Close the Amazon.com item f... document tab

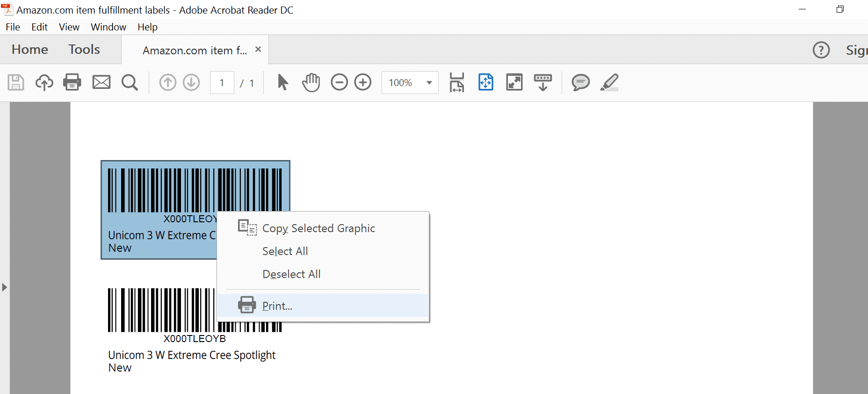(x=258, y=49)
